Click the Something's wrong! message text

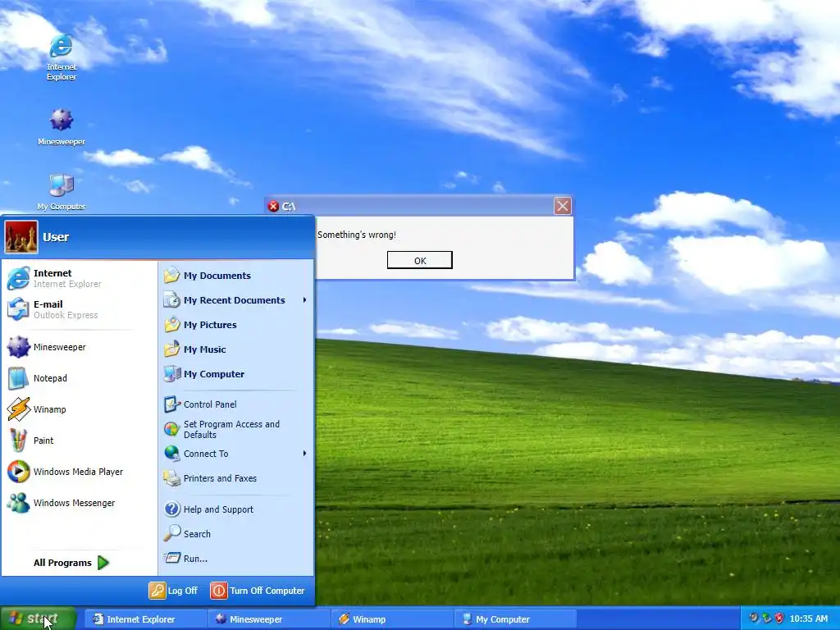[x=356, y=235]
